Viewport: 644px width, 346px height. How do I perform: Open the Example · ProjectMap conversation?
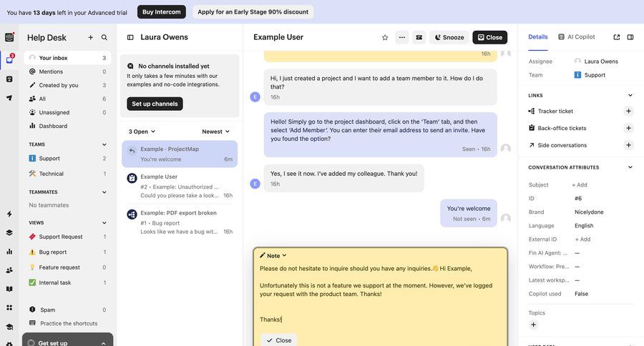pos(180,154)
